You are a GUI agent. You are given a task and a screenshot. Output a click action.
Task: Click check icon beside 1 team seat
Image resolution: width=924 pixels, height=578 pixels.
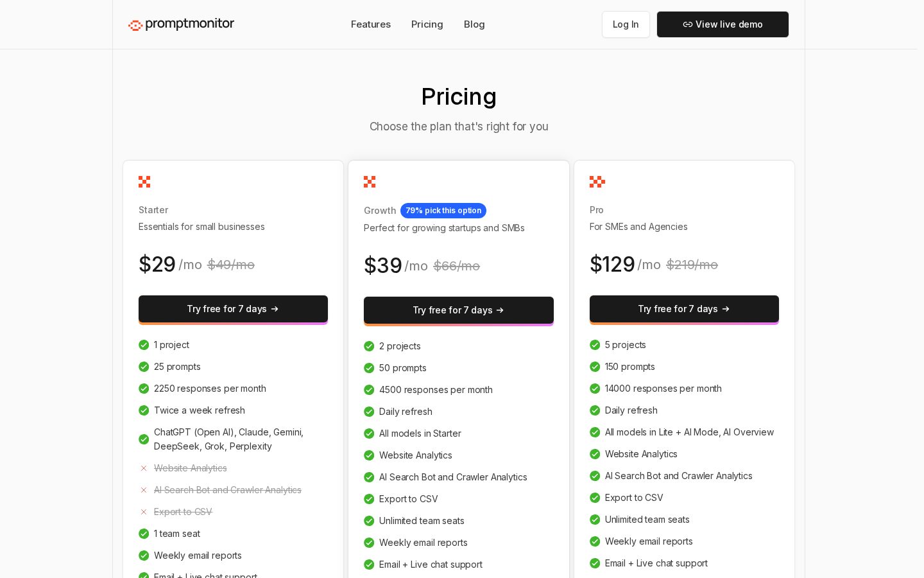(144, 534)
